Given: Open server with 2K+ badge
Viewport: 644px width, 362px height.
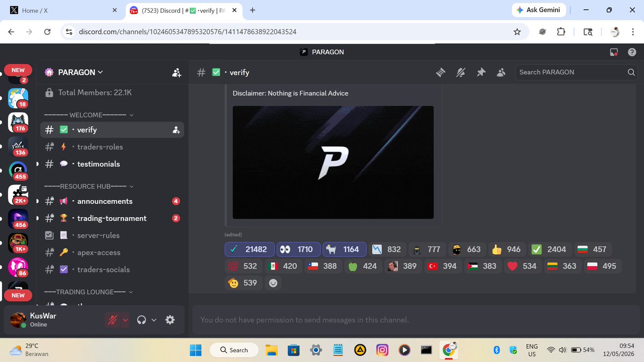Looking at the screenshot, I should [x=18, y=195].
